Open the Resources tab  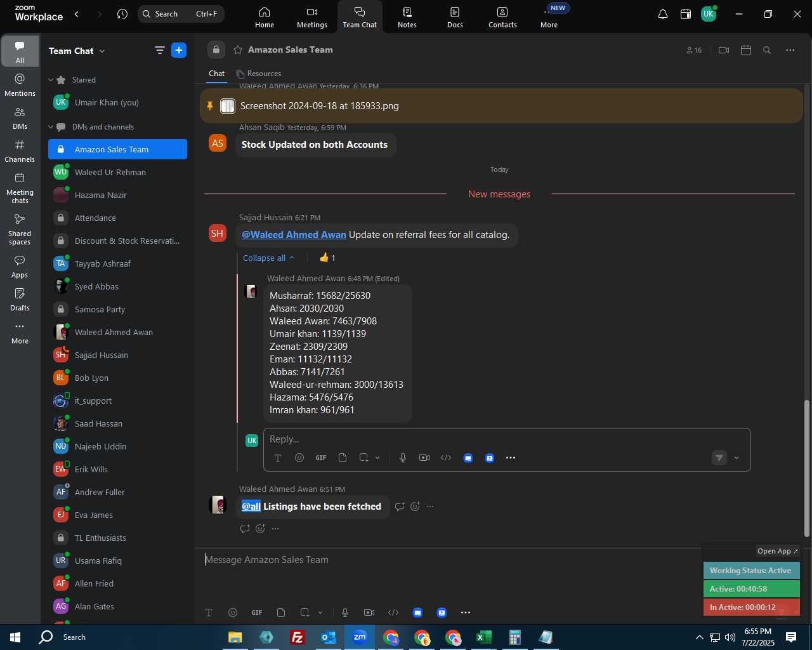(x=259, y=74)
